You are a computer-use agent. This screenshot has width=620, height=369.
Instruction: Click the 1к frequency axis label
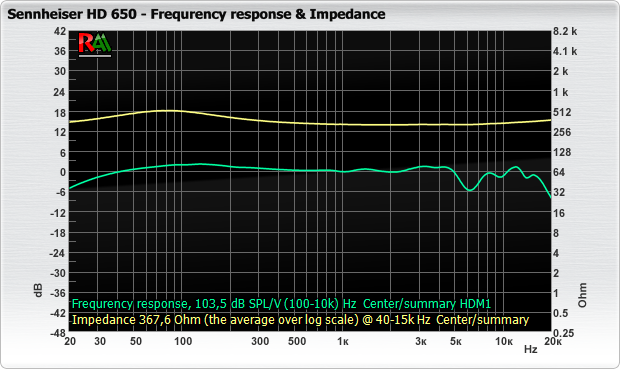342,341
